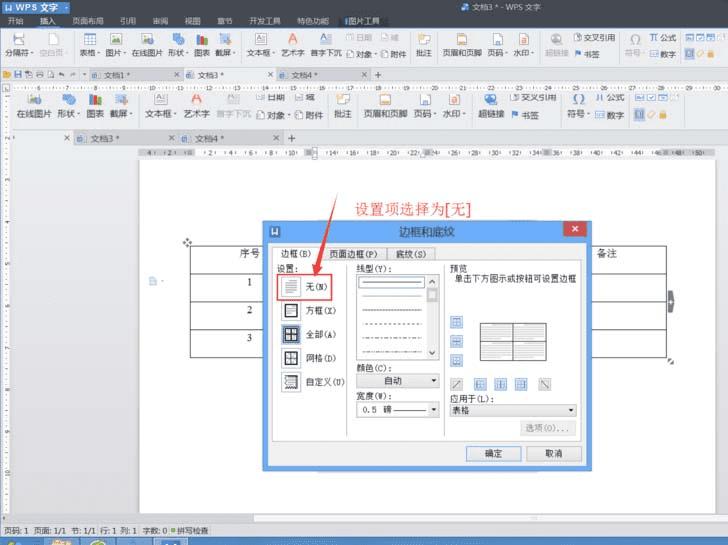Toggle the left border button below preview
The width and height of the screenshot is (728, 545).
pyautogui.click(x=480, y=384)
